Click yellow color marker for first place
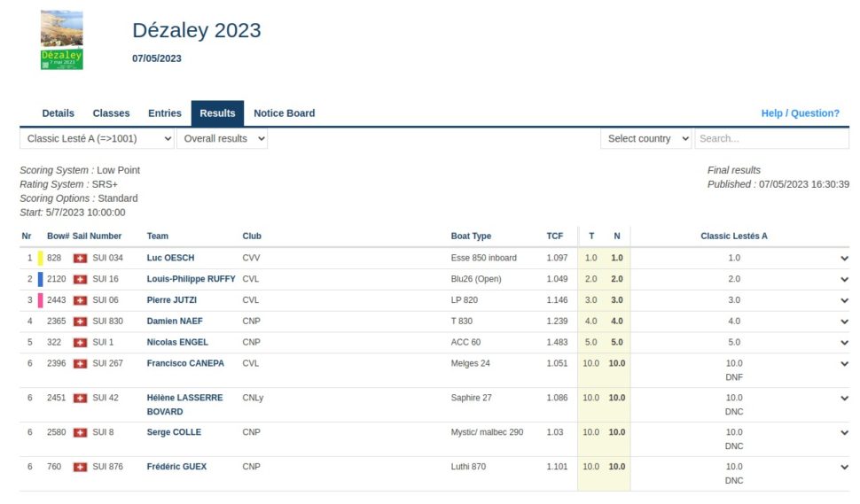Image resolution: width=860 pixels, height=504 pixels. click(x=40, y=258)
